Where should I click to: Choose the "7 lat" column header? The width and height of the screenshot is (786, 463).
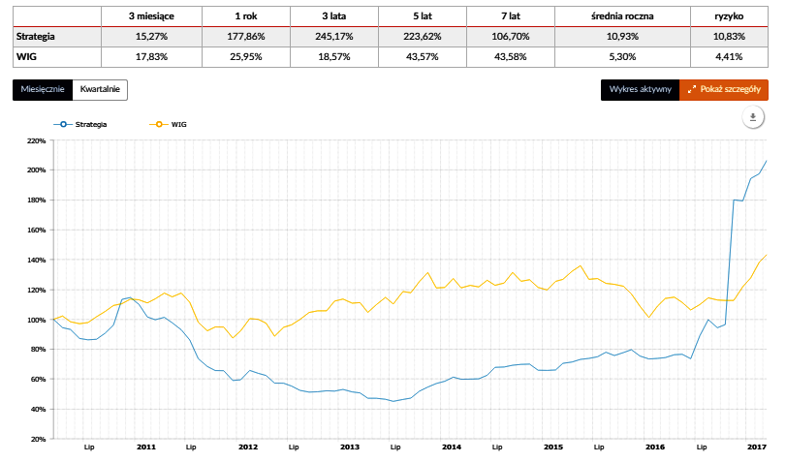[509, 16]
